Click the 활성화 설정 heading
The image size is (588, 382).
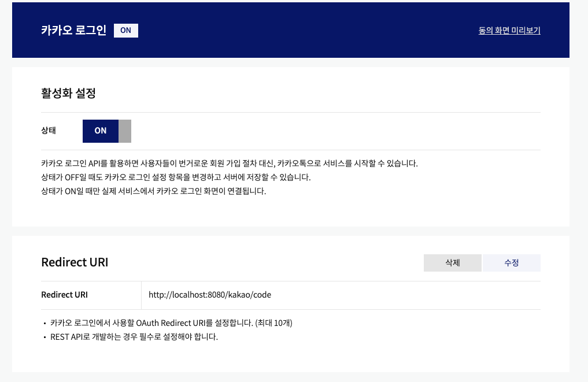(69, 93)
